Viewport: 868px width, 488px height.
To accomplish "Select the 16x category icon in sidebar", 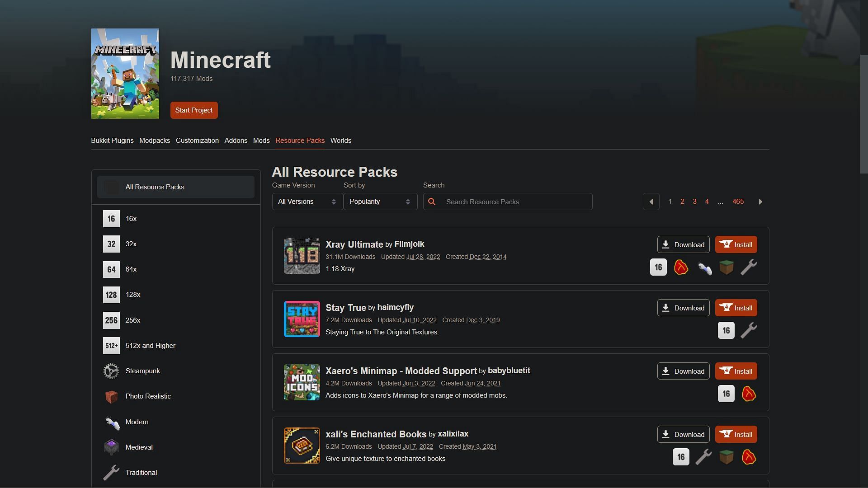I will click(111, 219).
